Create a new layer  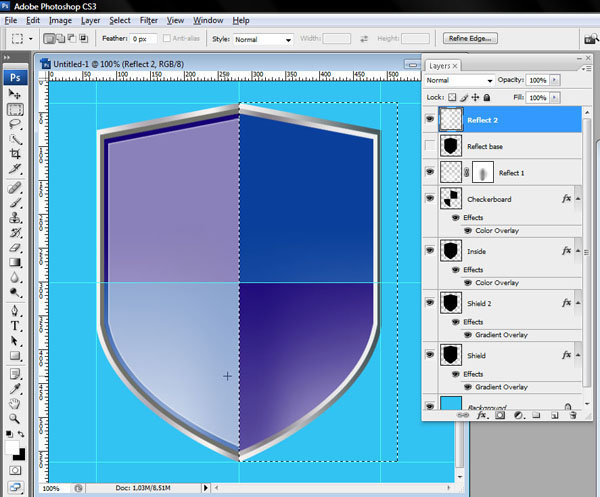[x=555, y=416]
